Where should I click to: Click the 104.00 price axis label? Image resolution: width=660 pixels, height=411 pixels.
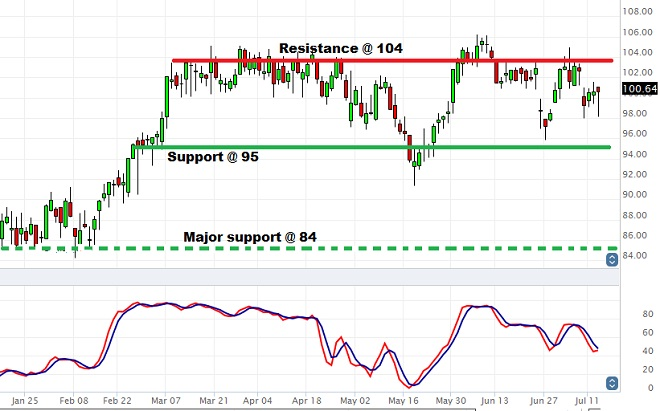(638, 52)
